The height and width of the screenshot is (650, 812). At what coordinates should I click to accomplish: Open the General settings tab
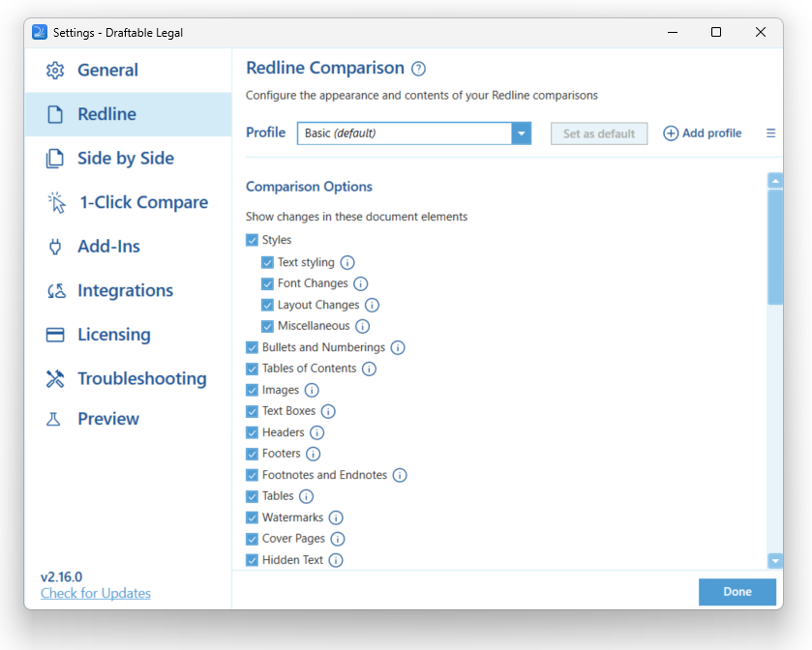(x=129, y=71)
